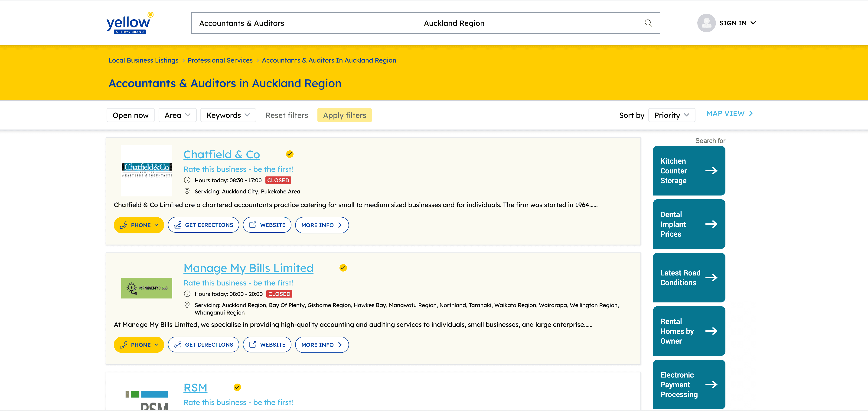The image size is (868, 411).
Task: Visit Manage My Bills website
Action: pyautogui.click(x=267, y=345)
